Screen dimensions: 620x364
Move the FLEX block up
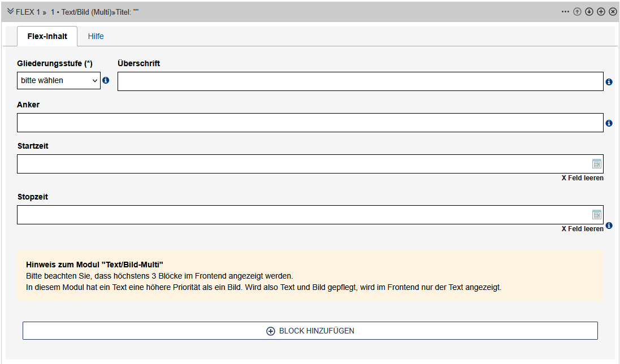point(577,11)
